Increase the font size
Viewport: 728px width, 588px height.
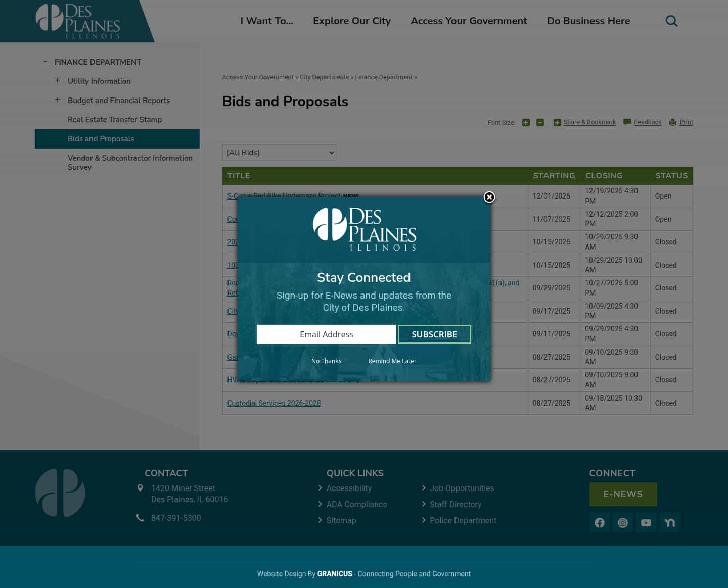pos(526,122)
